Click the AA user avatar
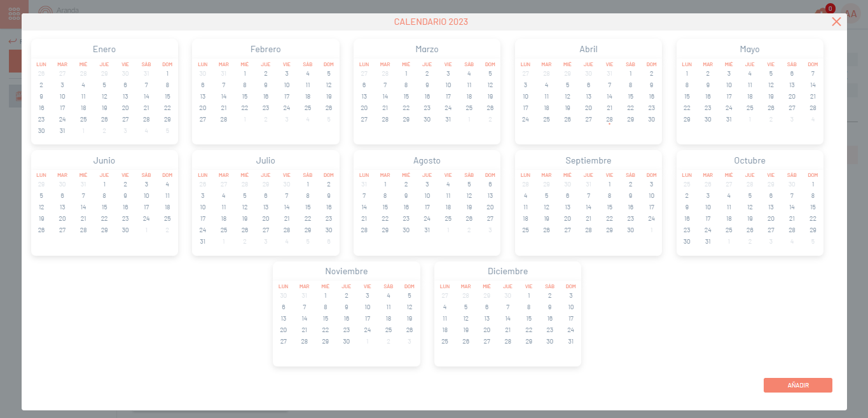 [x=851, y=13]
